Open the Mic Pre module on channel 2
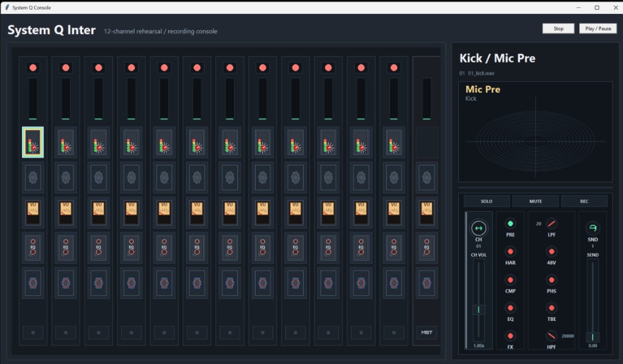623x364 pixels. (x=66, y=142)
